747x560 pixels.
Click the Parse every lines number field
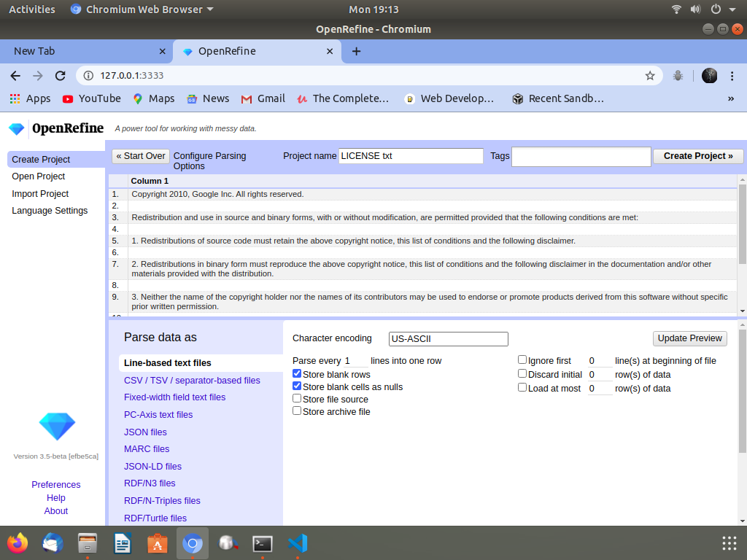pos(355,361)
